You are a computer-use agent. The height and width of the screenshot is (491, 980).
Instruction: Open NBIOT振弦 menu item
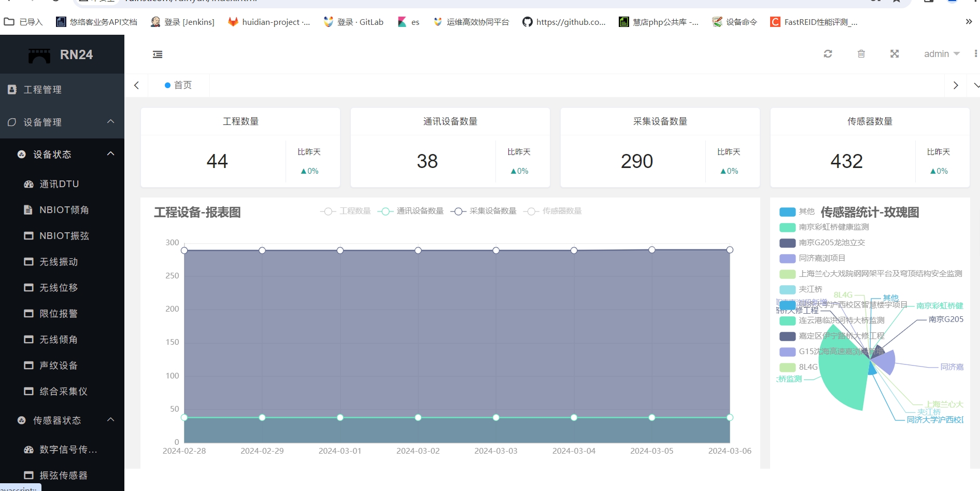(x=62, y=236)
